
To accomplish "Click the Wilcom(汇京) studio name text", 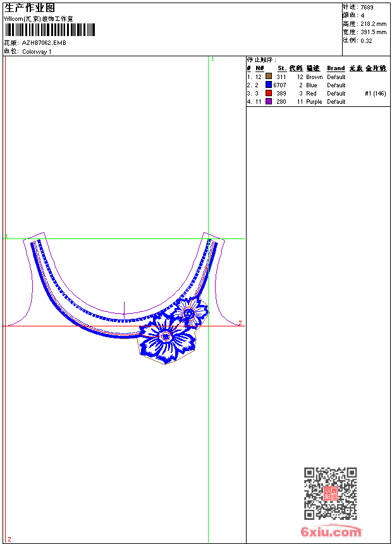I will tap(39, 19).
